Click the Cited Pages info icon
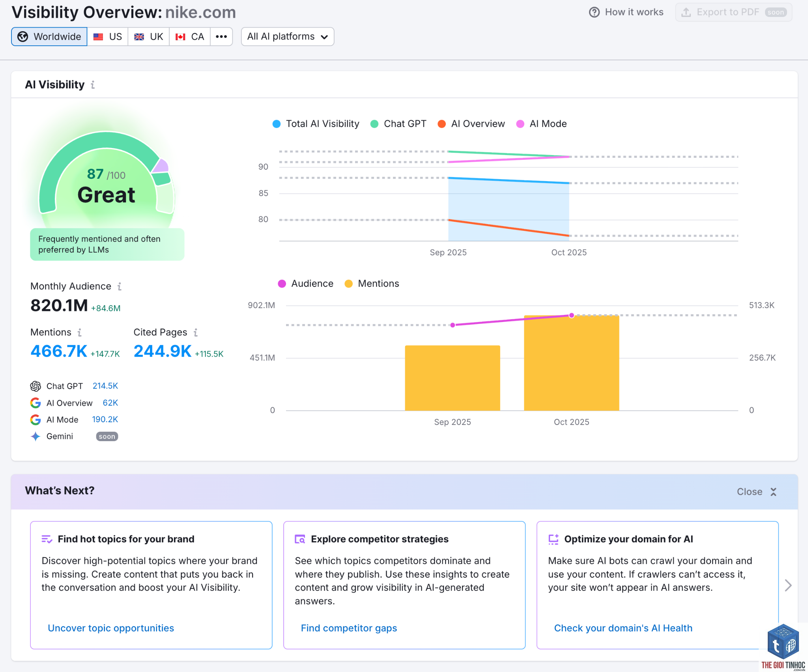The width and height of the screenshot is (808, 672). pos(196,333)
